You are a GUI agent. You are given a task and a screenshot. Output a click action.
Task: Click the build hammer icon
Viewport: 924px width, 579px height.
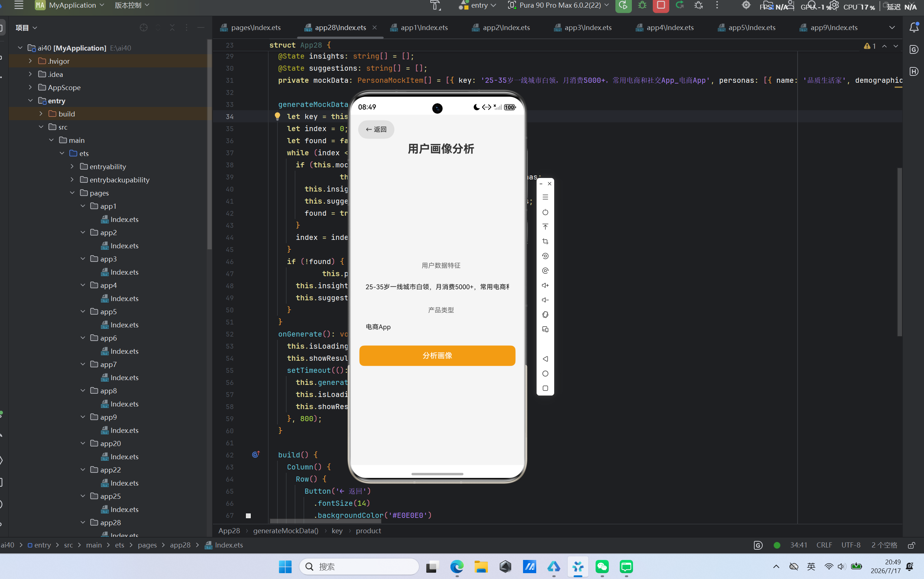tap(435, 5)
